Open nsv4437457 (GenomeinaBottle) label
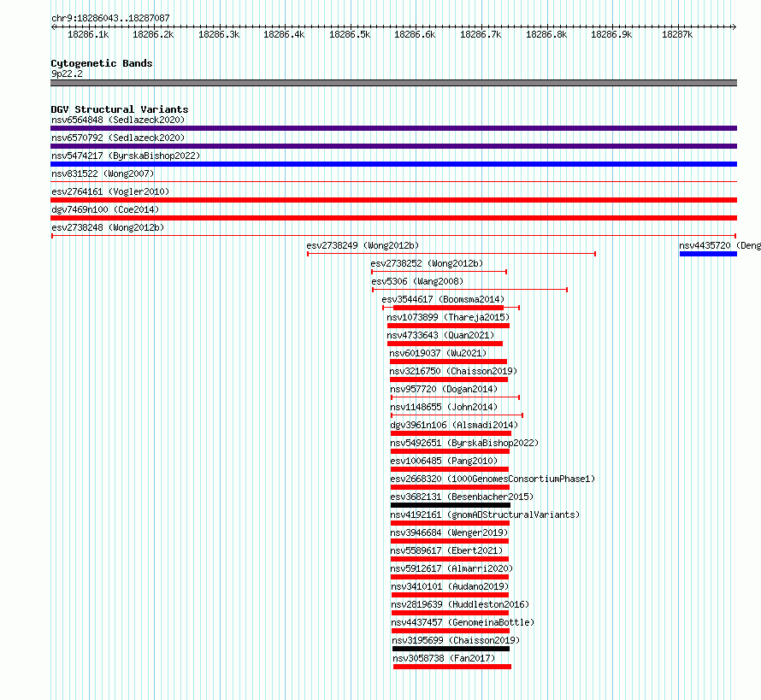 coord(463,622)
